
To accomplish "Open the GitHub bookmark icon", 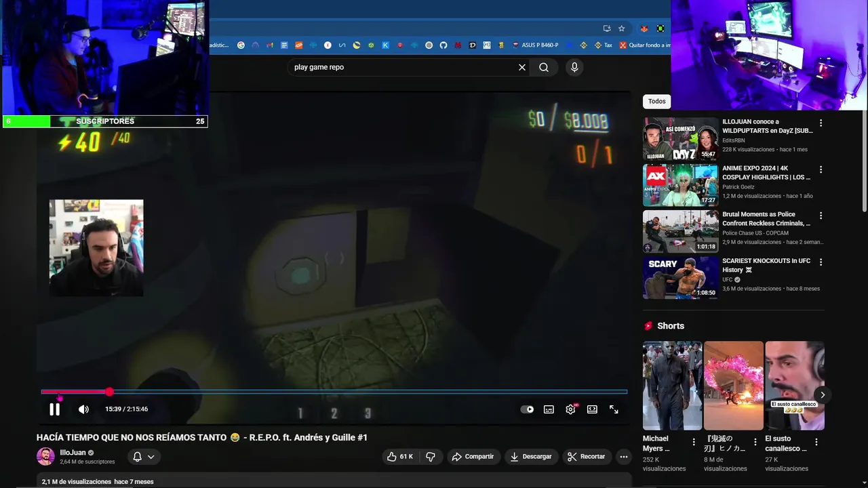I will pyautogui.click(x=443, y=45).
